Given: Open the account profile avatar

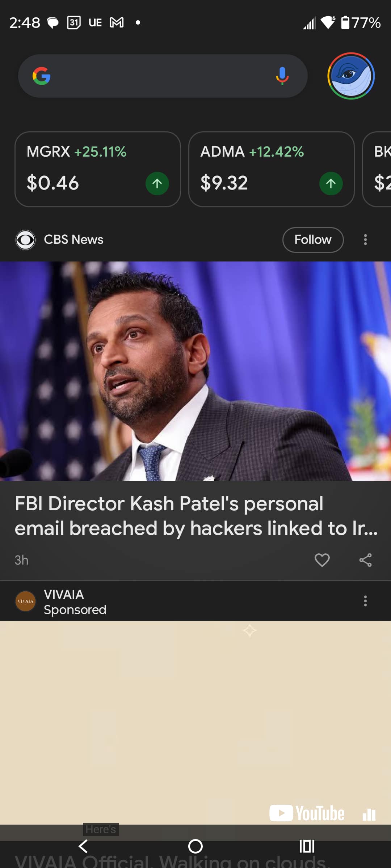Looking at the screenshot, I should tap(350, 76).
